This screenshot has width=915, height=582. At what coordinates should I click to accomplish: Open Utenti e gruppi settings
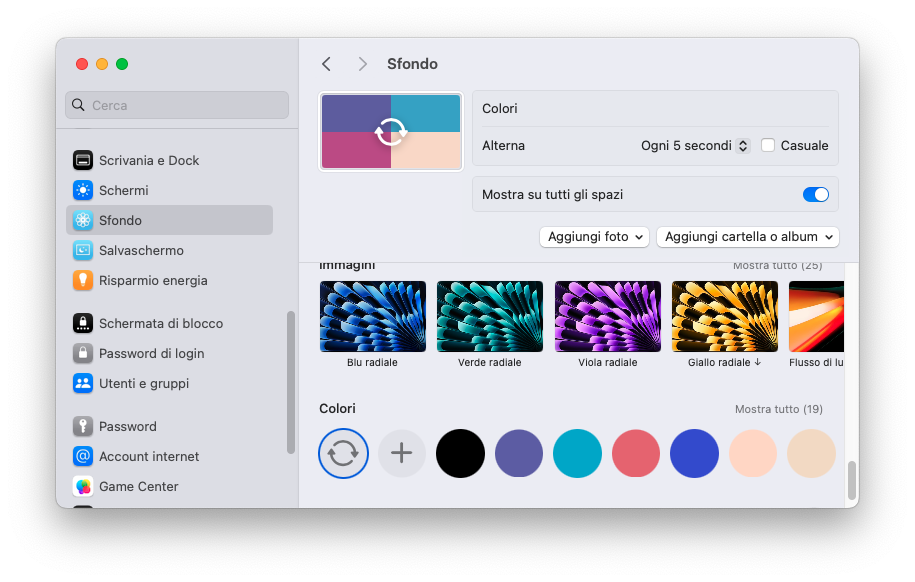tap(169, 384)
